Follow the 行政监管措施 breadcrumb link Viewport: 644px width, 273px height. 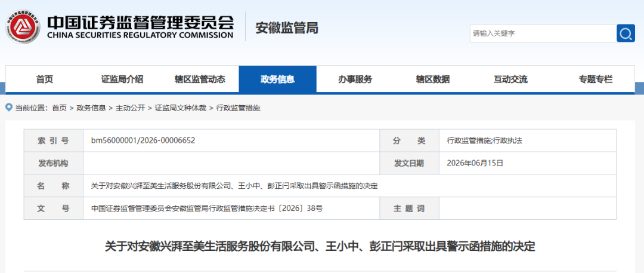(x=238, y=108)
